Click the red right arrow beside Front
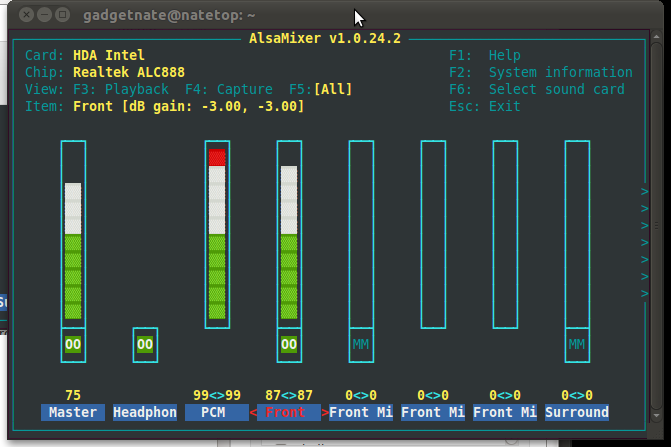The image size is (671, 447). click(x=325, y=413)
